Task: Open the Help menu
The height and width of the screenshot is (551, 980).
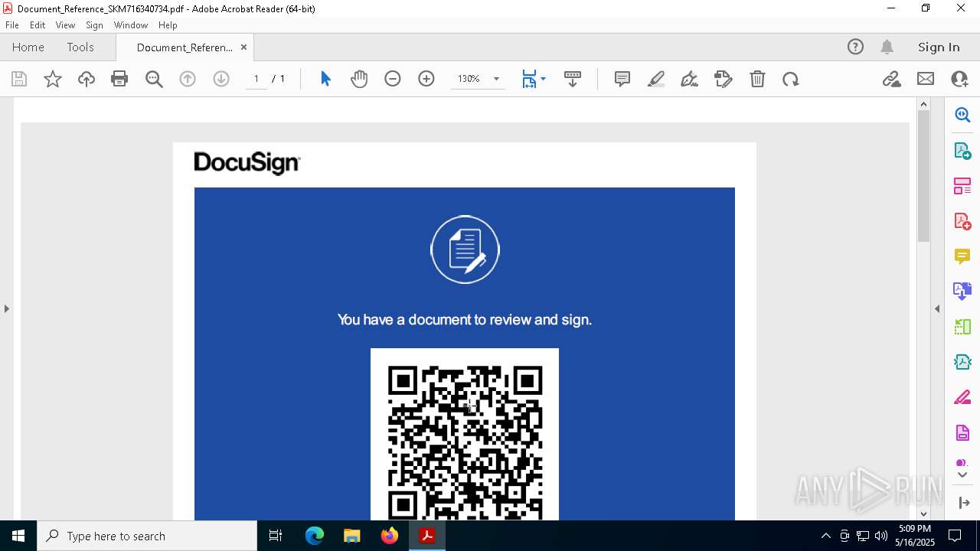Action: [168, 24]
